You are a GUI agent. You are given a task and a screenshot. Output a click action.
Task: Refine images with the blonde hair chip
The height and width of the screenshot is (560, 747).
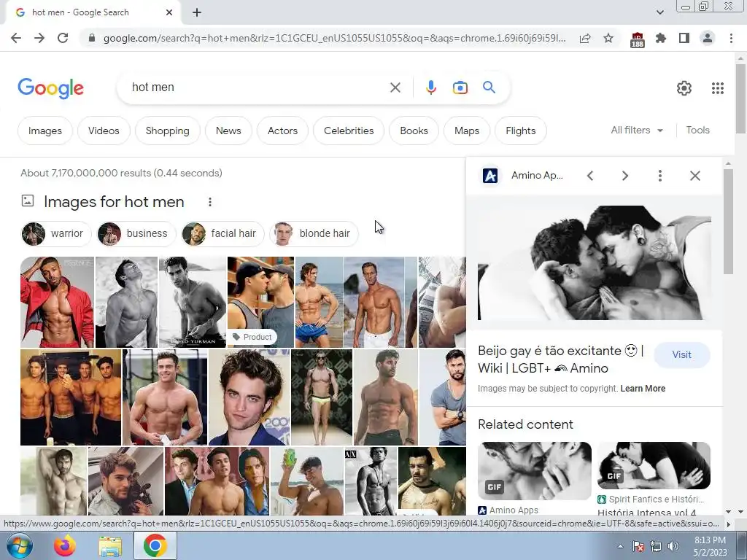click(x=314, y=234)
